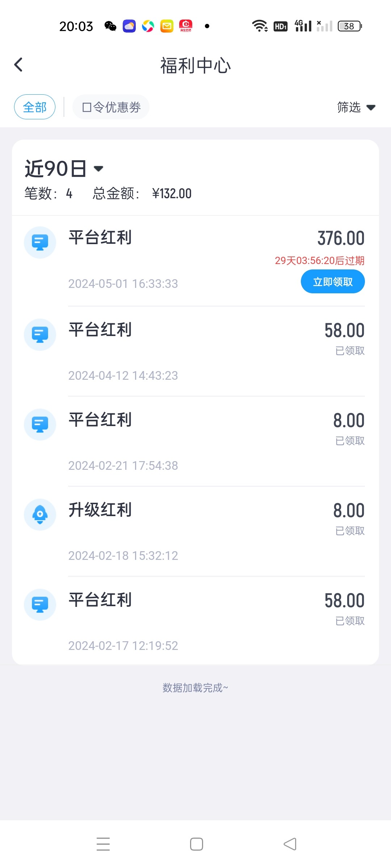Tap the upgrade bonus rocket icon

40,514
